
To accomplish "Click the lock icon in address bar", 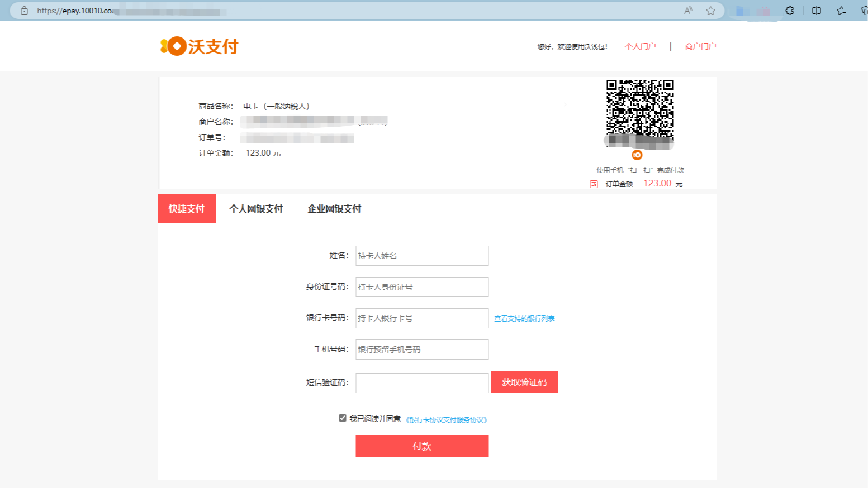I will [24, 11].
